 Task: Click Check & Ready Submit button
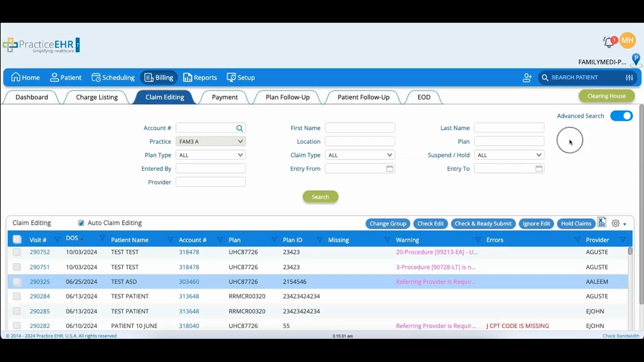point(483,224)
